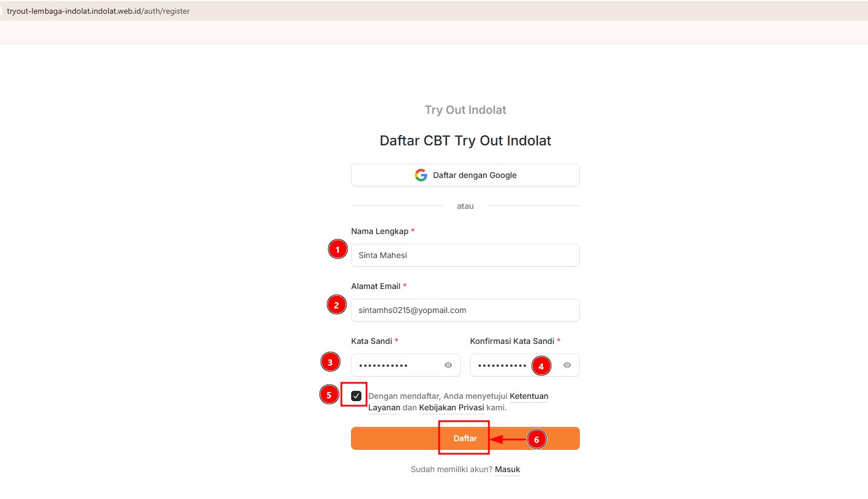Focus the Konfirmasi Kata Sandi input field
This screenshot has width=868, height=499.
525,365
